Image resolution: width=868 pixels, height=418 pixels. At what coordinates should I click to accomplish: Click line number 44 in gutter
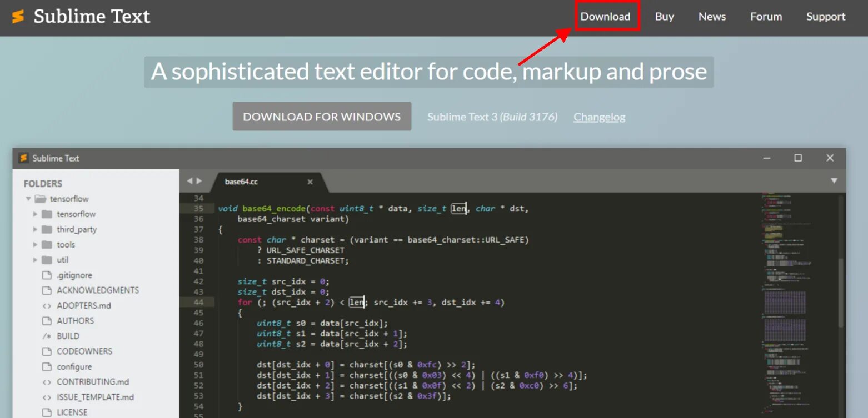(x=198, y=303)
